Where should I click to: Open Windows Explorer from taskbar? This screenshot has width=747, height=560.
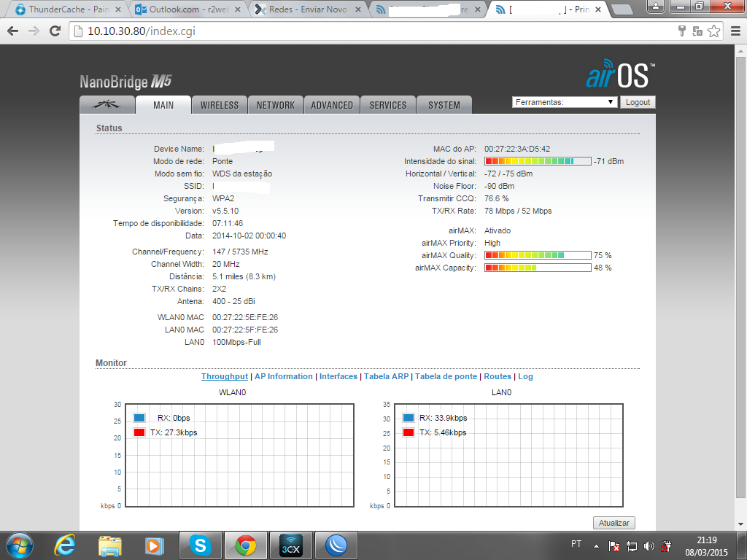tap(110, 545)
